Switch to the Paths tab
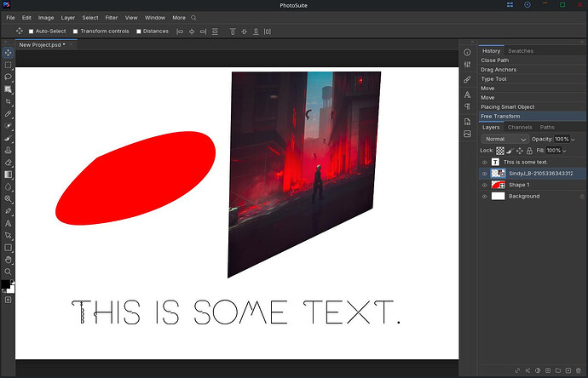 tap(547, 128)
